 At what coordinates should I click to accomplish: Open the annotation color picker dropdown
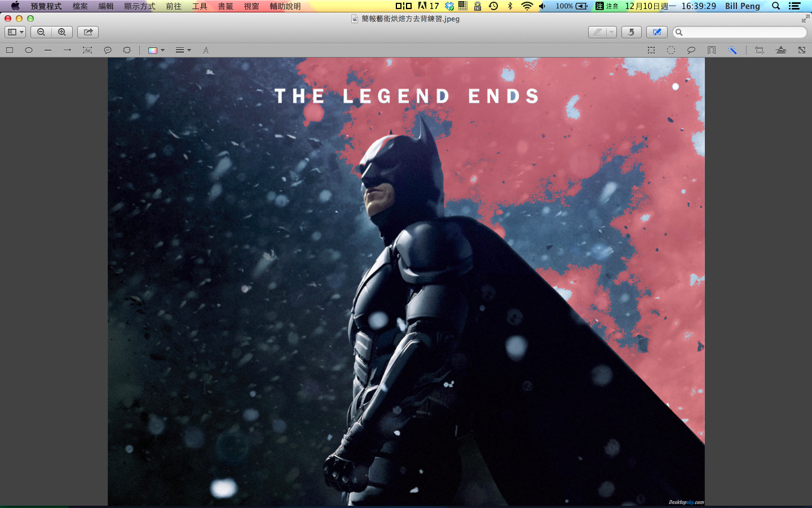point(156,50)
